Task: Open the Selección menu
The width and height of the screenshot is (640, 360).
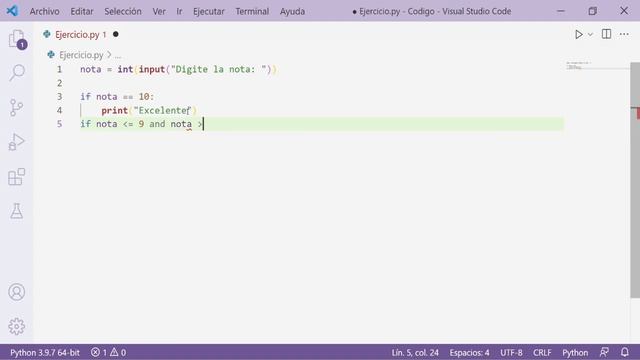Action: (123, 11)
